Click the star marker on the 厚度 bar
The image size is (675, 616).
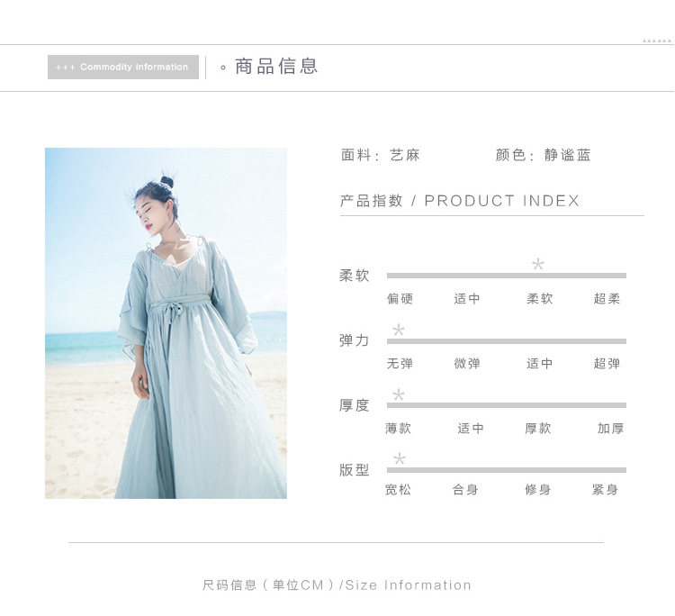click(x=399, y=394)
